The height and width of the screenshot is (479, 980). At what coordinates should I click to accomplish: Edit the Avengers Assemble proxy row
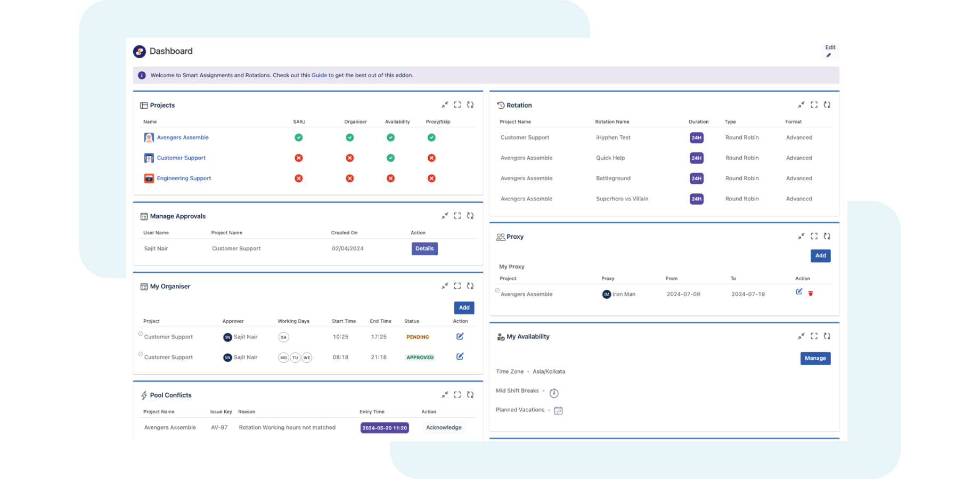pyautogui.click(x=799, y=291)
